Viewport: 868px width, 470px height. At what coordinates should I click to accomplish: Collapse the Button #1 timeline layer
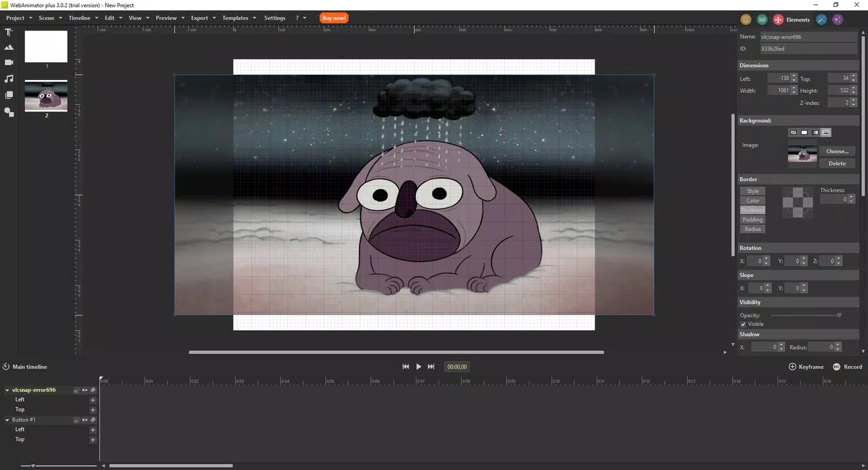point(7,420)
